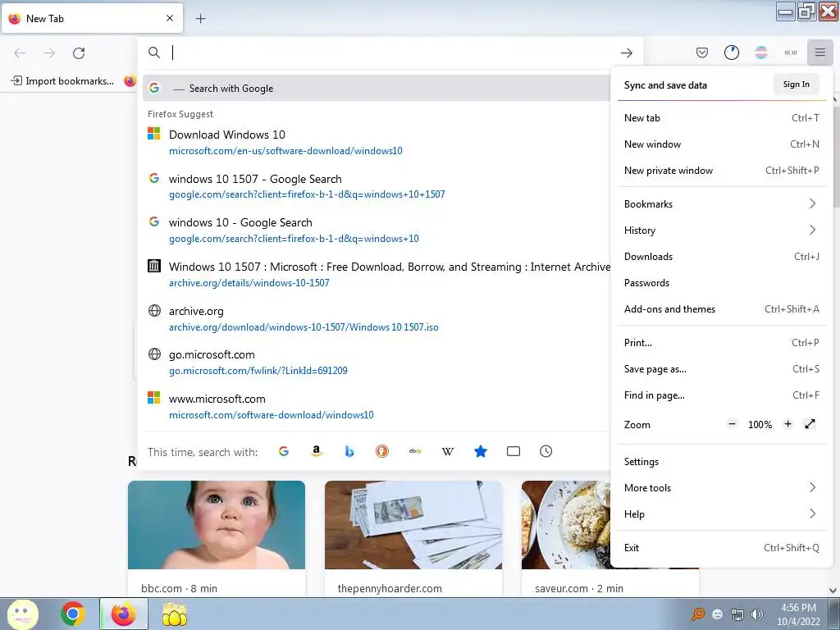This screenshot has width=840, height=630.
Task: Click the gray toolbar overflow extension icon
Action: (x=790, y=52)
